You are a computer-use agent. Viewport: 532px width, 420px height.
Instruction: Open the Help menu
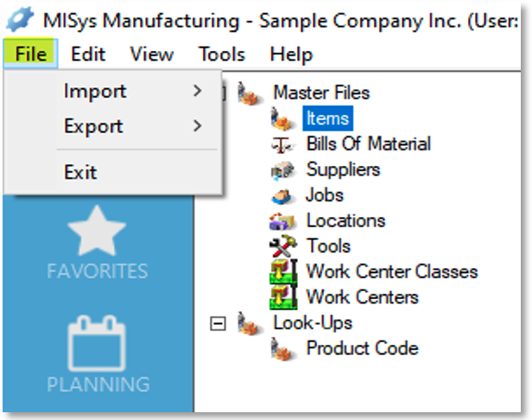(291, 54)
